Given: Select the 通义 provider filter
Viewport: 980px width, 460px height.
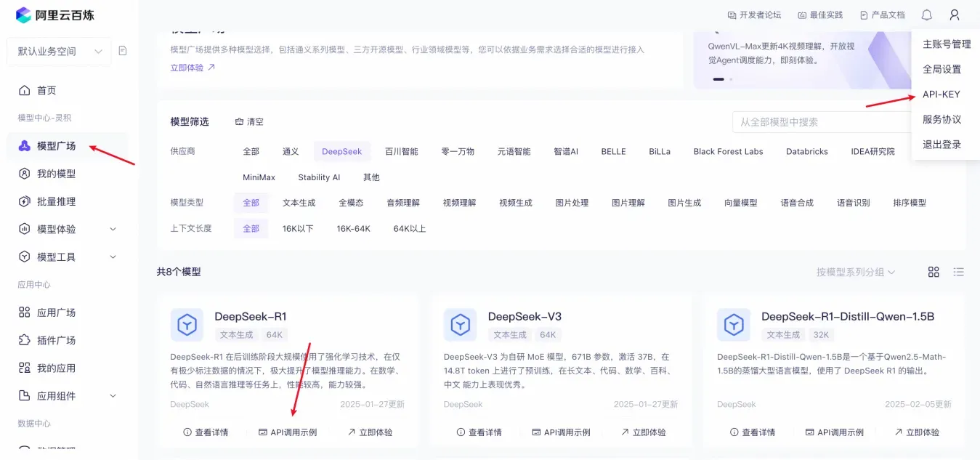Looking at the screenshot, I should coord(291,151).
